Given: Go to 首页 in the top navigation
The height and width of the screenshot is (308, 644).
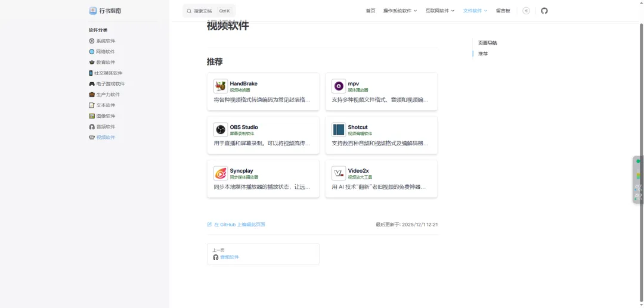Looking at the screenshot, I should [x=370, y=11].
